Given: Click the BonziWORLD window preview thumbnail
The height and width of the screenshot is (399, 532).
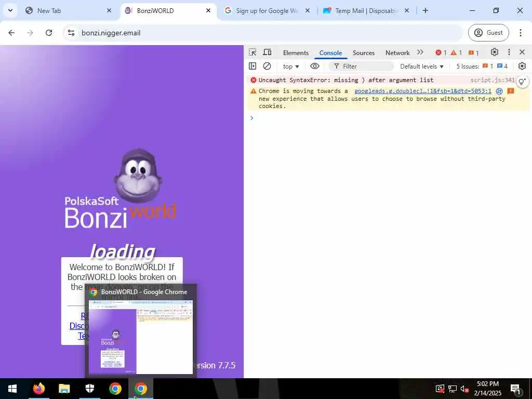Looking at the screenshot, I should coord(140,337).
